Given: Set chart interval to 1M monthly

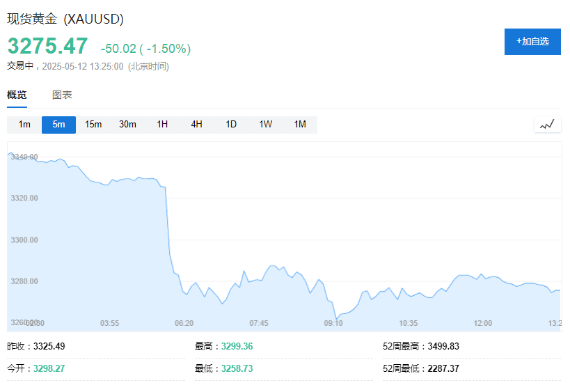Looking at the screenshot, I should tap(300, 125).
